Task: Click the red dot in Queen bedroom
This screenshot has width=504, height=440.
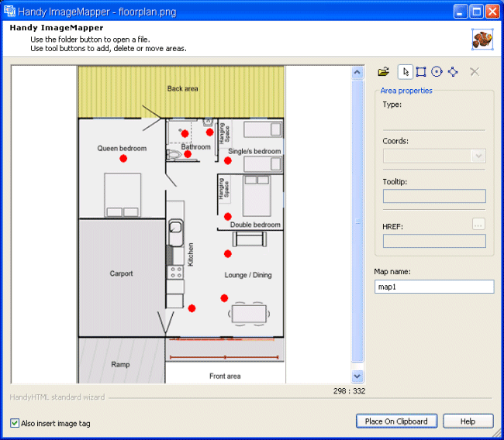Action: [123, 158]
